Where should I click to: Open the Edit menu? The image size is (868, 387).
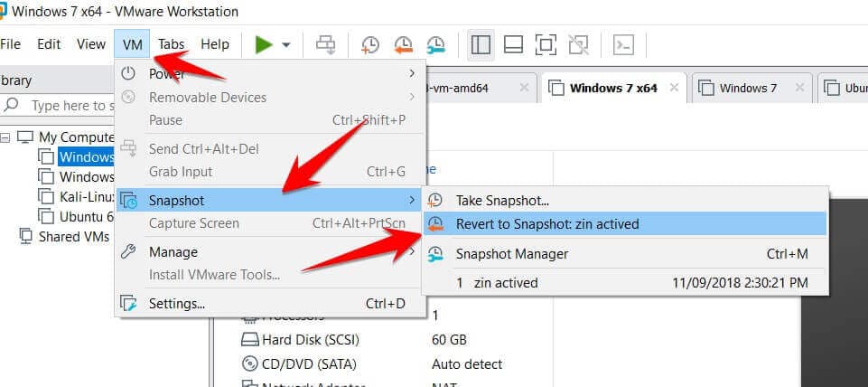pyautogui.click(x=49, y=44)
